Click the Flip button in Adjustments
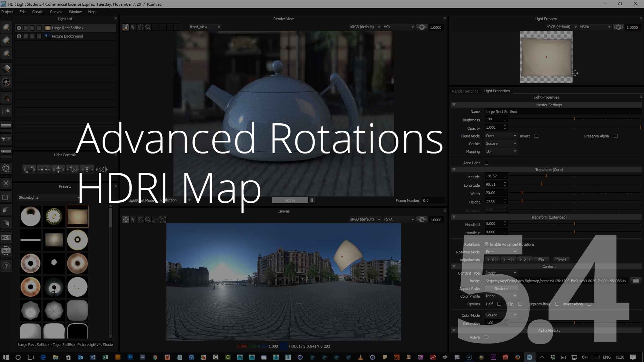The image size is (644, 362). coord(541,260)
